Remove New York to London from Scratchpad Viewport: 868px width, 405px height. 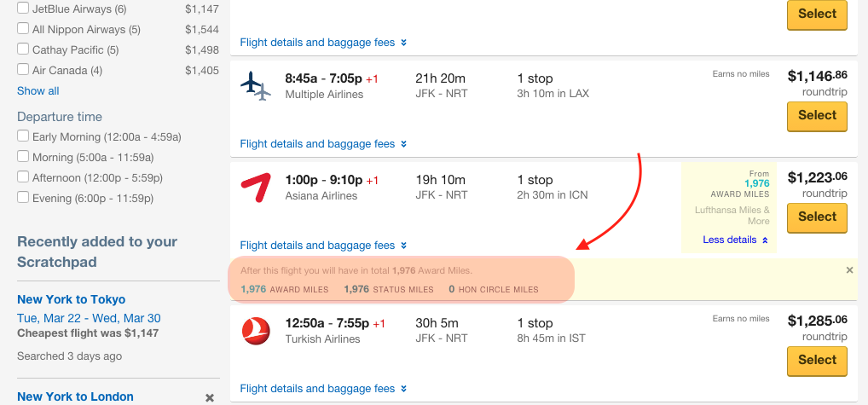[x=210, y=398]
